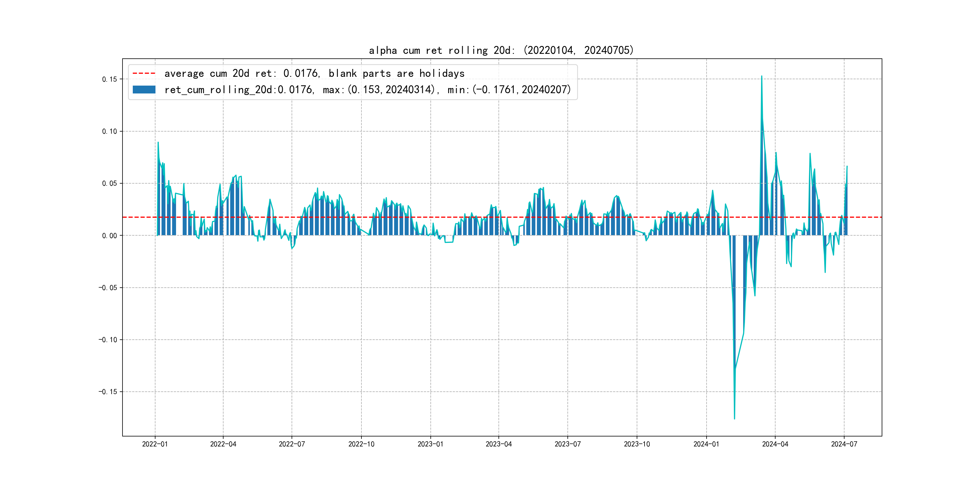Click the -0.15 y-axis tick label

pos(108,392)
